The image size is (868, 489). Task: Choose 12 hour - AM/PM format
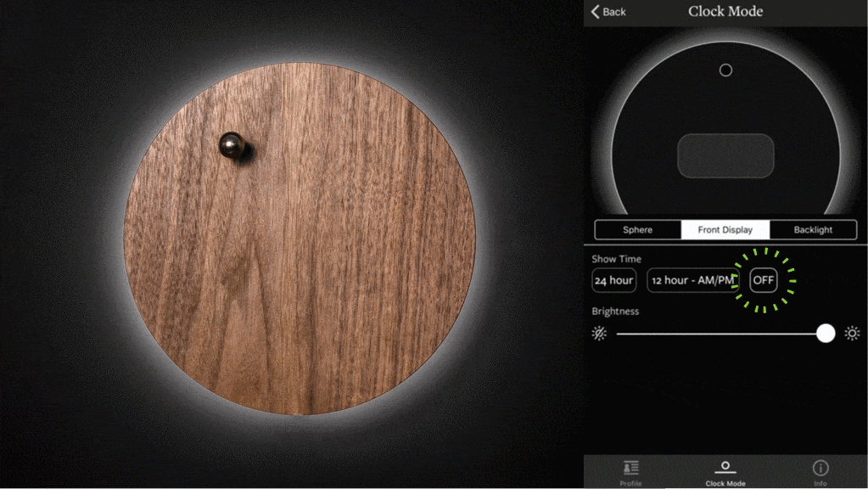pos(692,280)
